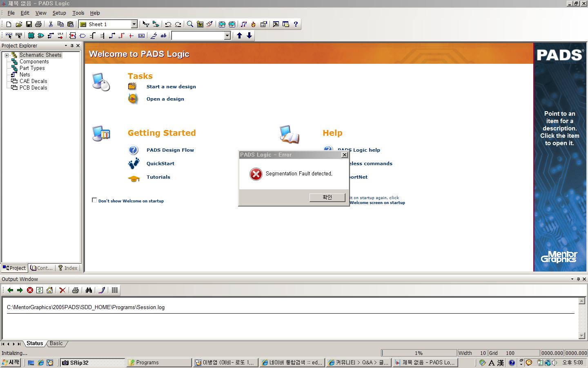Image resolution: width=588 pixels, height=368 pixels.
Task: Click the home icon in Output Window toolbar
Action: 49,290
